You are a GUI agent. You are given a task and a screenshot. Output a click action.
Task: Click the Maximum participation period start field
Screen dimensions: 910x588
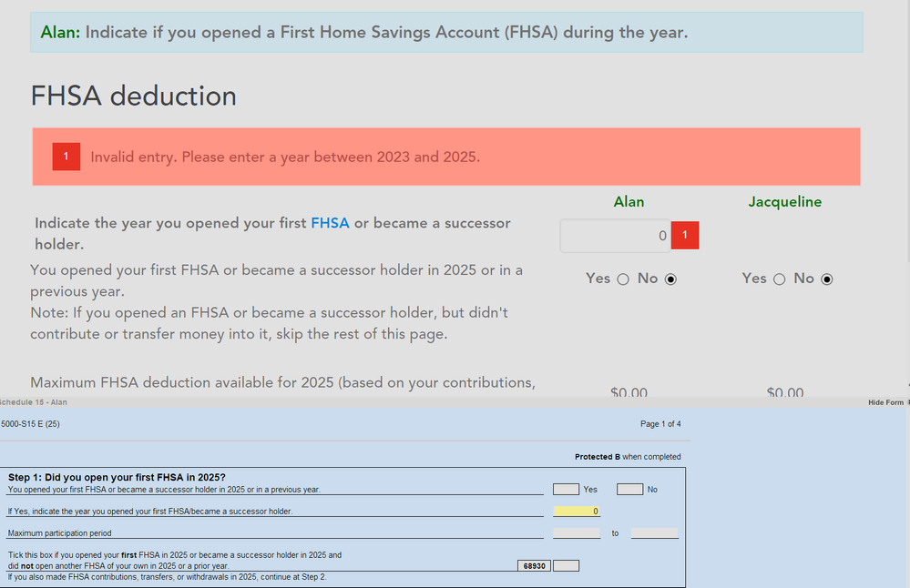577,532
